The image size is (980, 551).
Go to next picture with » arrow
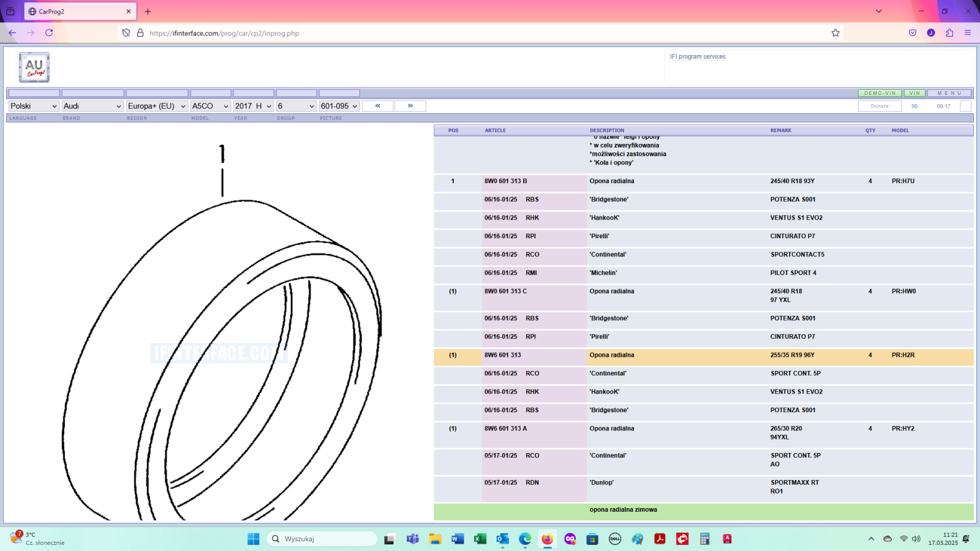coord(410,106)
